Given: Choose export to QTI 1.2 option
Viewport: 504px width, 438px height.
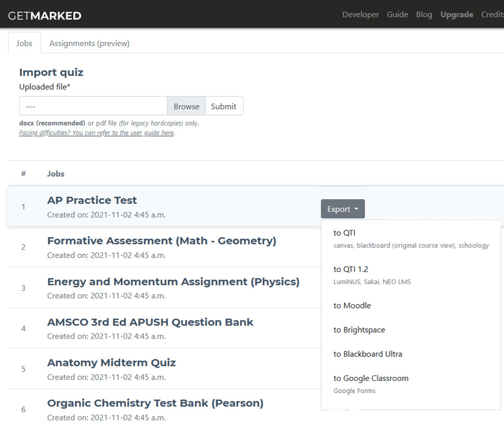Looking at the screenshot, I should 351,270.
